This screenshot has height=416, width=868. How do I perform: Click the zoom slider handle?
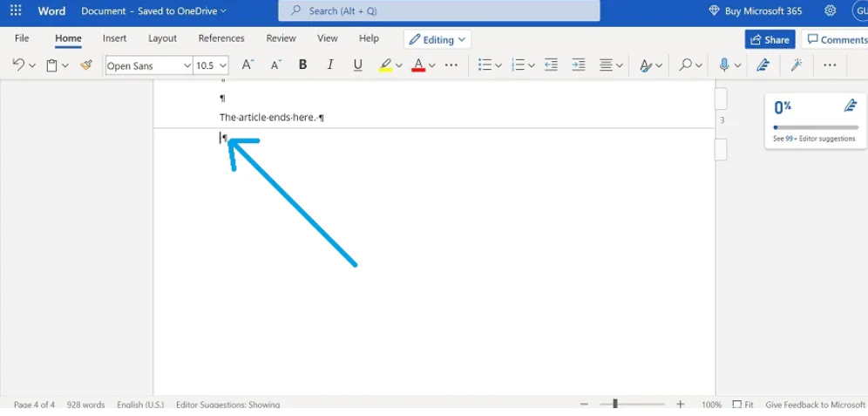click(x=615, y=405)
